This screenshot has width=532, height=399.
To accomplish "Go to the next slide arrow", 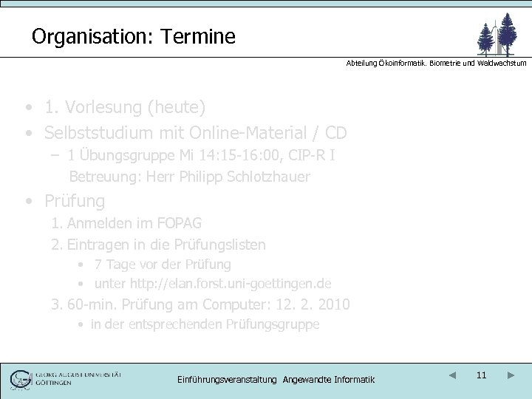I will (x=511, y=375).
